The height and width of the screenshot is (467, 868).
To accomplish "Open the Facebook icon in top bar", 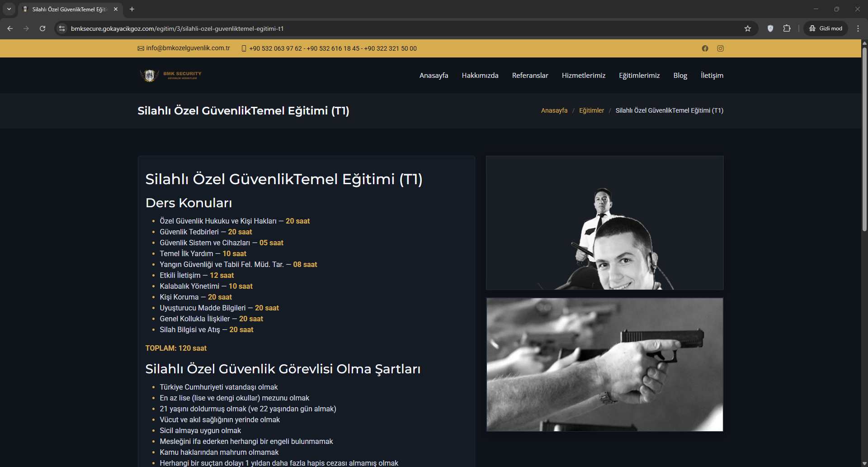I will [x=705, y=48].
